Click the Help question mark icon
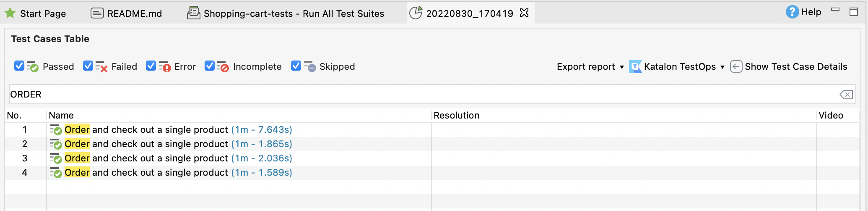The image size is (868, 211). point(792,12)
